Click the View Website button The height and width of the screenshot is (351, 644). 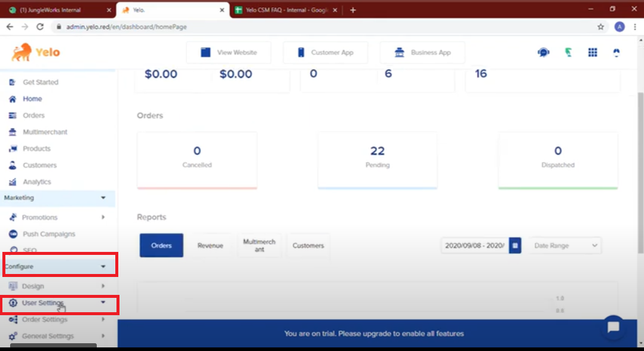[x=229, y=53]
